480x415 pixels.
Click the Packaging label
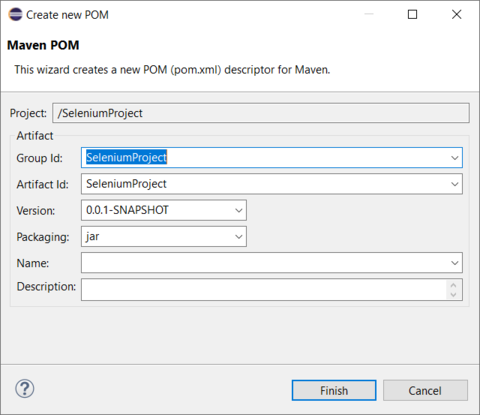[43, 237]
